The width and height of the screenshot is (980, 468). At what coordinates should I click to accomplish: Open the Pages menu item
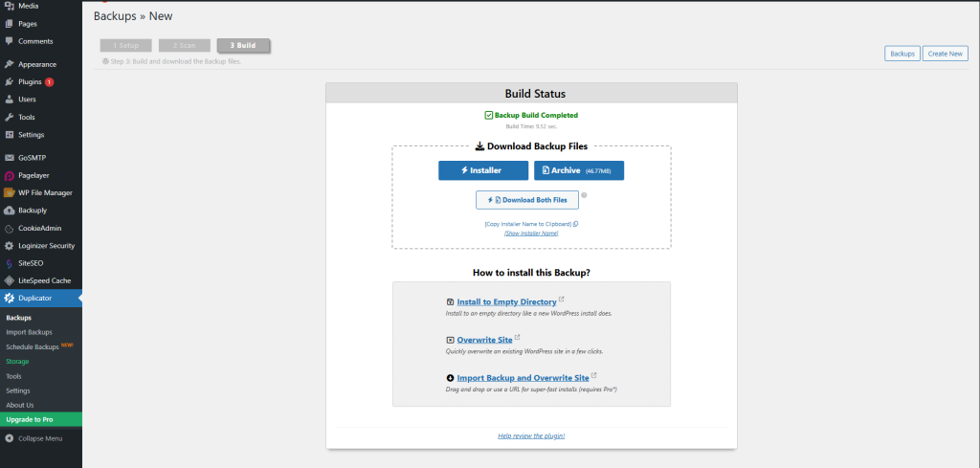tap(40, 24)
